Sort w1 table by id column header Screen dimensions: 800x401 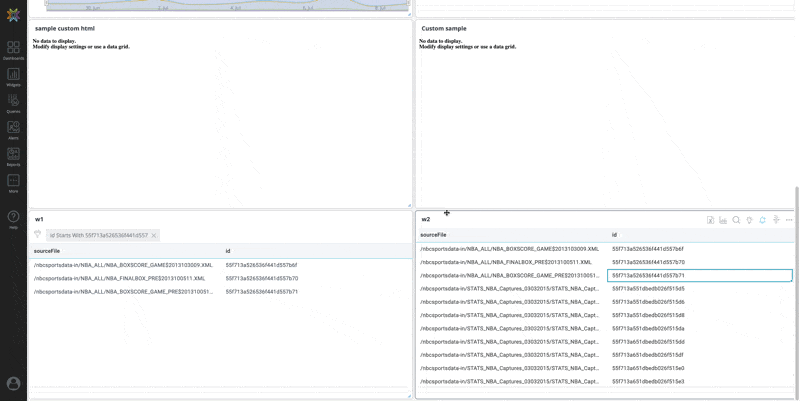click(x=228, y=251)
